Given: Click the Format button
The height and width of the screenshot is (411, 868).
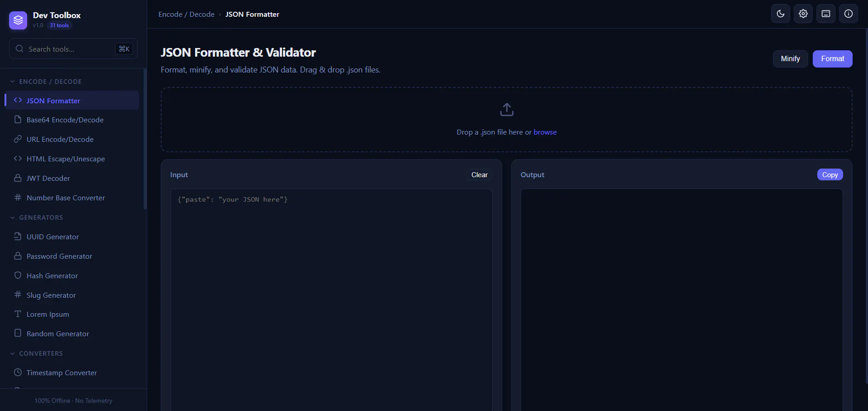Looking at the screenshot, I should click(832, 58).
